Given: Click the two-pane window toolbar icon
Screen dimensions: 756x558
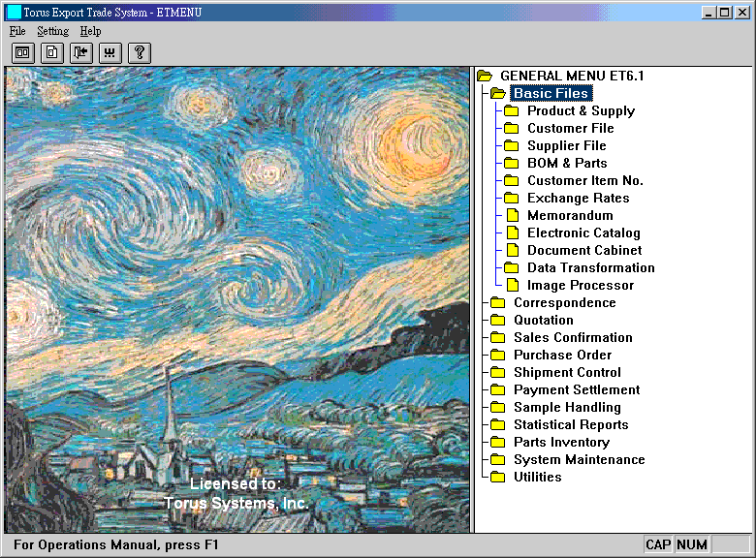Looking at the screenshot, I should click(22, 52).
